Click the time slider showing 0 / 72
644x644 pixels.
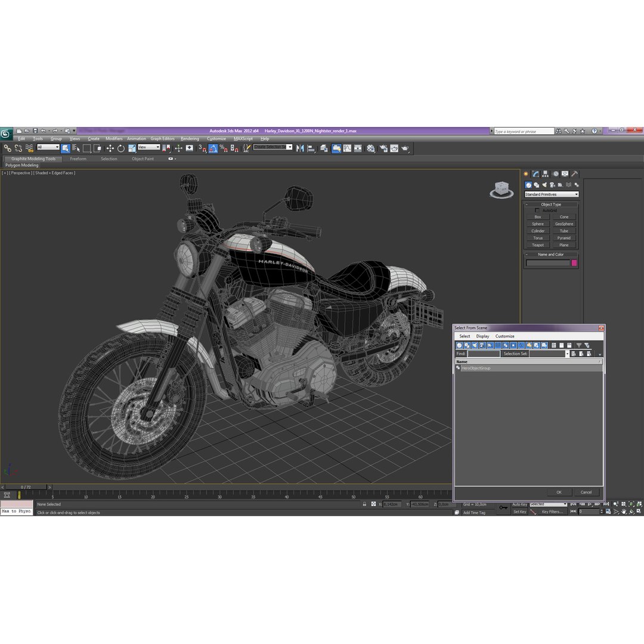(x=26, y=487)
